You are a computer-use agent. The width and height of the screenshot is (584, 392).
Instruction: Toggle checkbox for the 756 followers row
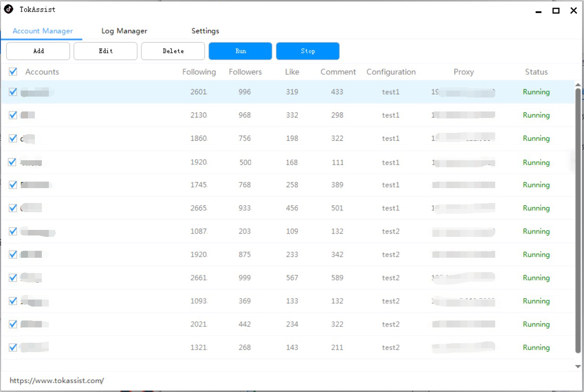[x=13, y=138]
